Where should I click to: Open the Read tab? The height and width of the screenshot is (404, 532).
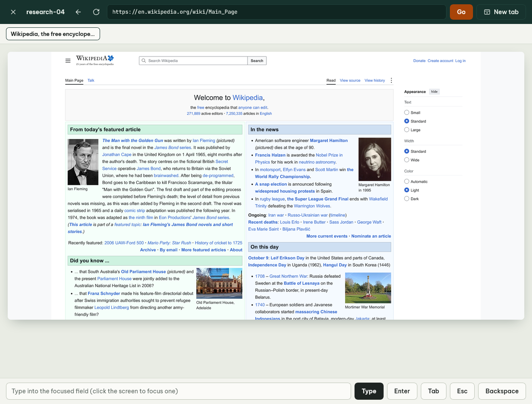(331, 80)
